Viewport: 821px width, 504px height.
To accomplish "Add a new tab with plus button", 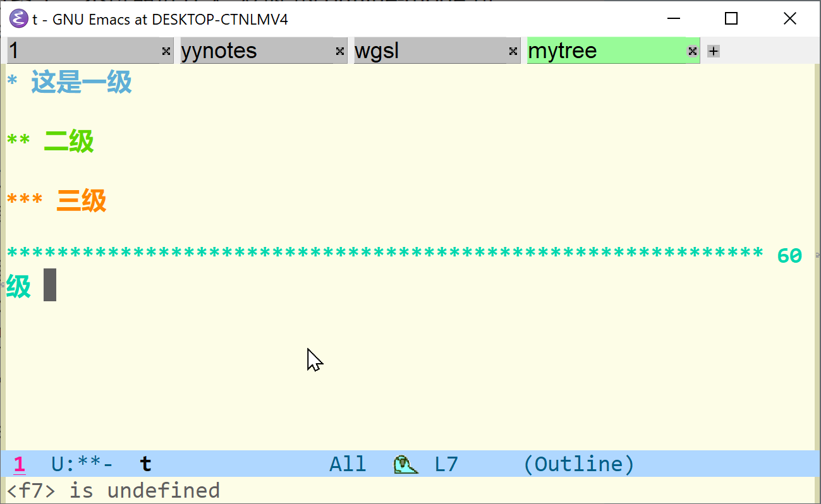I will click(713, 51).
